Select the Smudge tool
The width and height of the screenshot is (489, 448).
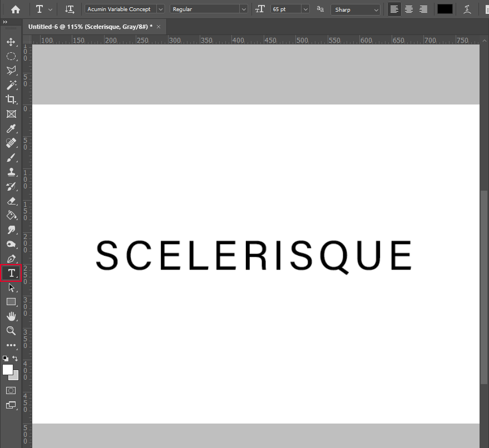click(11, 230)
